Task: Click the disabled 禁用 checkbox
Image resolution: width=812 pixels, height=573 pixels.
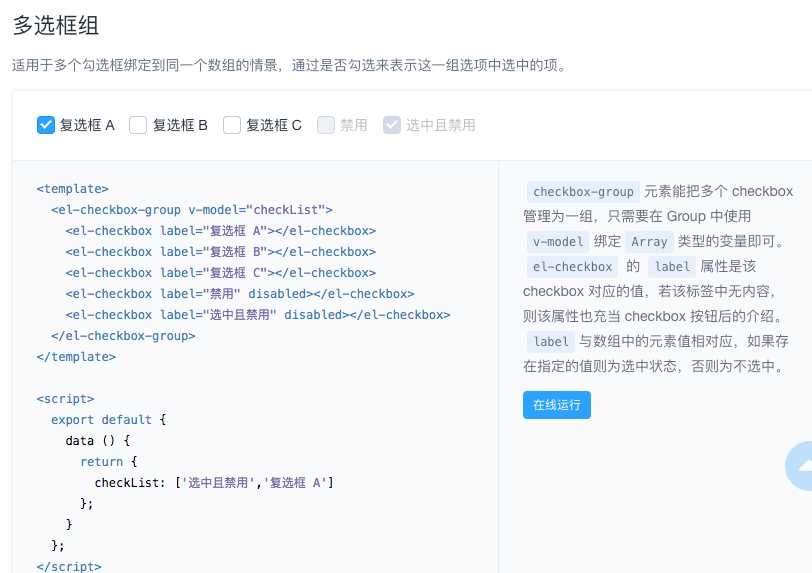Action: coord(326,125)
